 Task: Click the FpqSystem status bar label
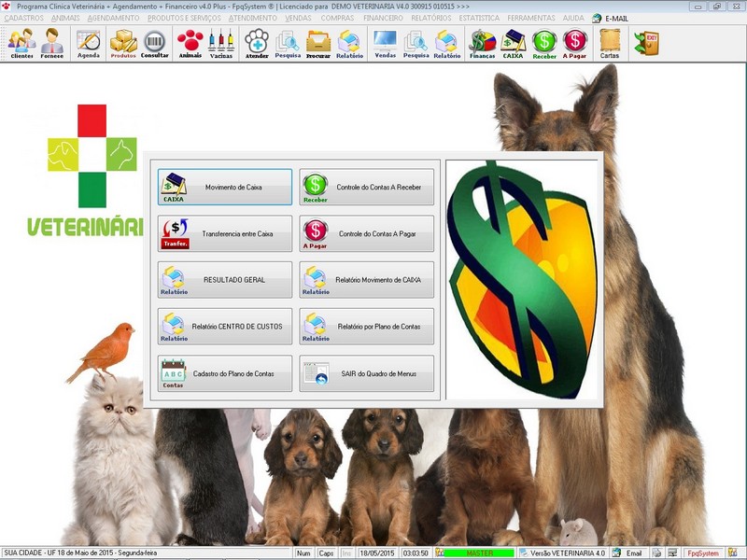[x=703, y=553]
